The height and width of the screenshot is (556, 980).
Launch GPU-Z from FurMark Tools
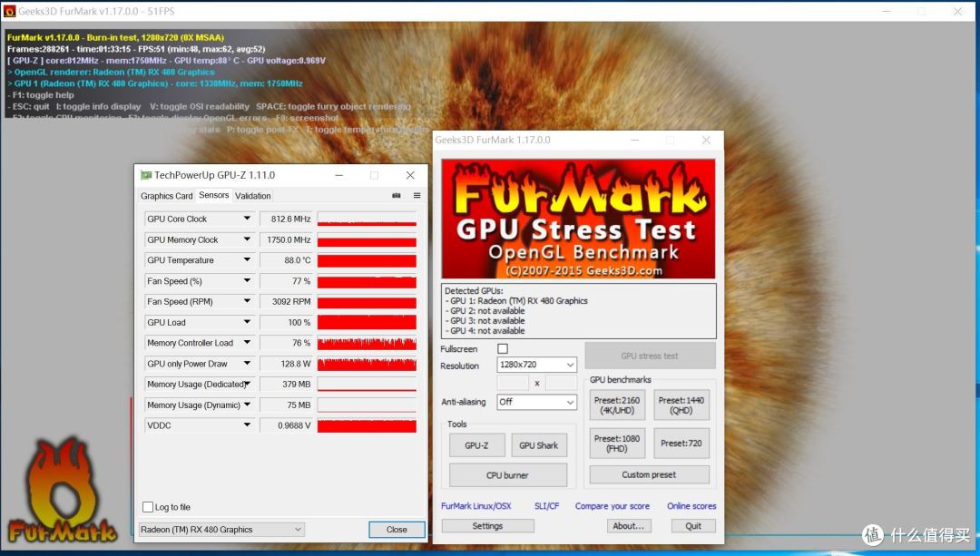[476, 445]
